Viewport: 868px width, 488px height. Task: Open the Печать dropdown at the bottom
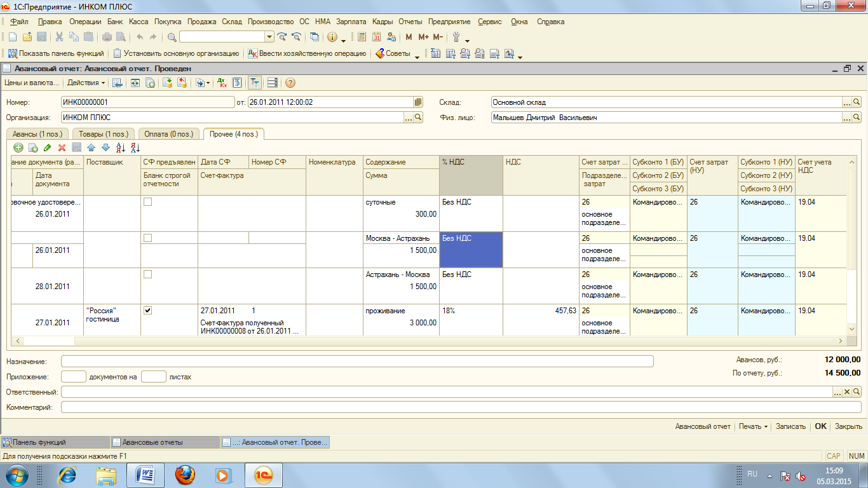753,426
